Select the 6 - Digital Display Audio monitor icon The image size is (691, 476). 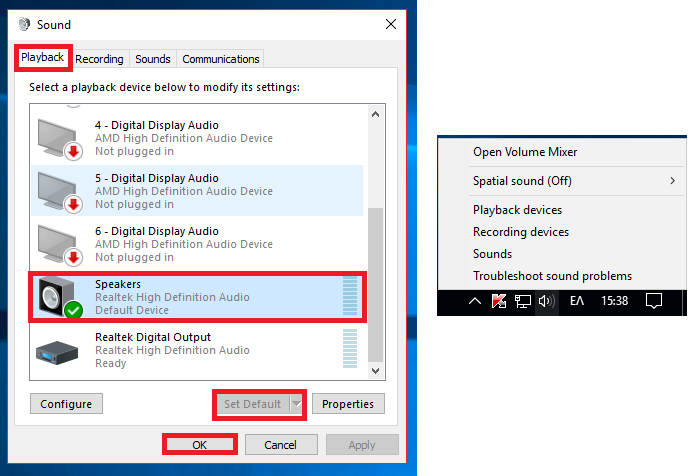pyautogui.click(x=58, y=244)
